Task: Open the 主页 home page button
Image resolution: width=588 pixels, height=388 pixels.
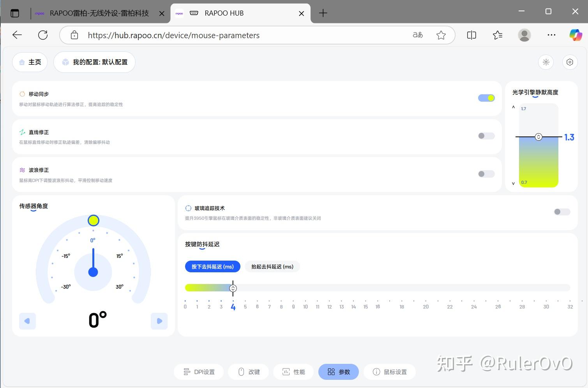Action: pos(30,62)
